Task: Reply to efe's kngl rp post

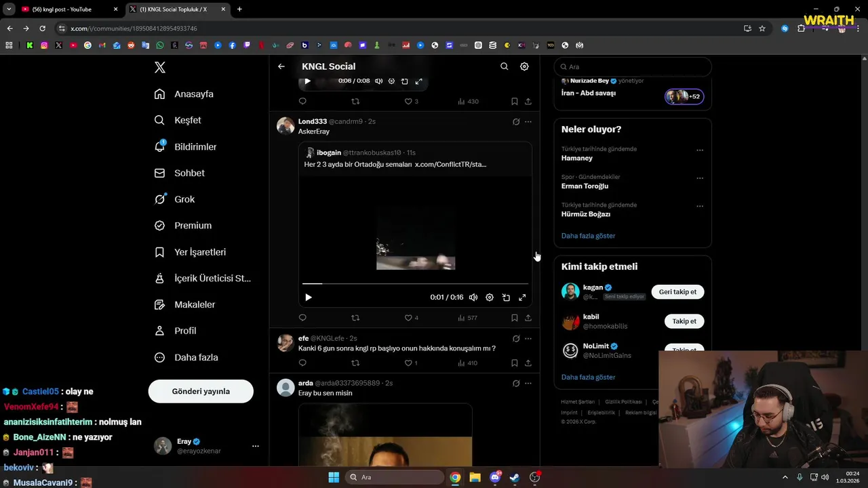Action: tap(302, 363)
